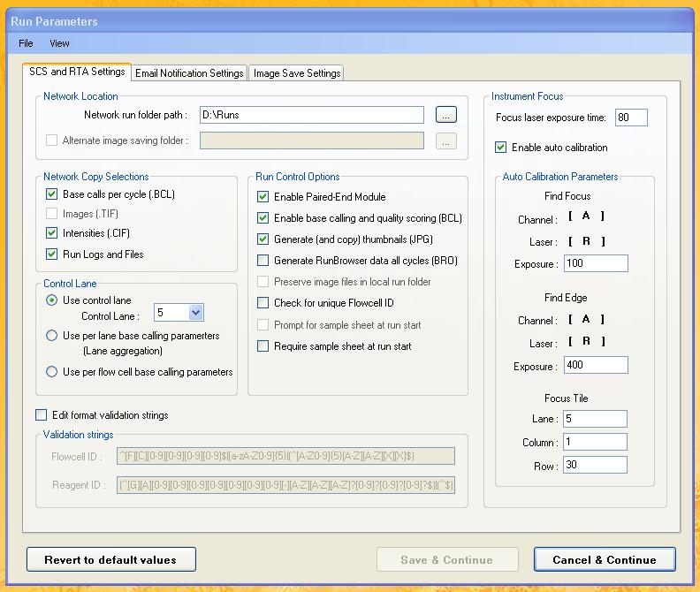Enable Check for unique Flowcell ID
The width and height of the screenshot is (700, 592).
click(263, 303)
